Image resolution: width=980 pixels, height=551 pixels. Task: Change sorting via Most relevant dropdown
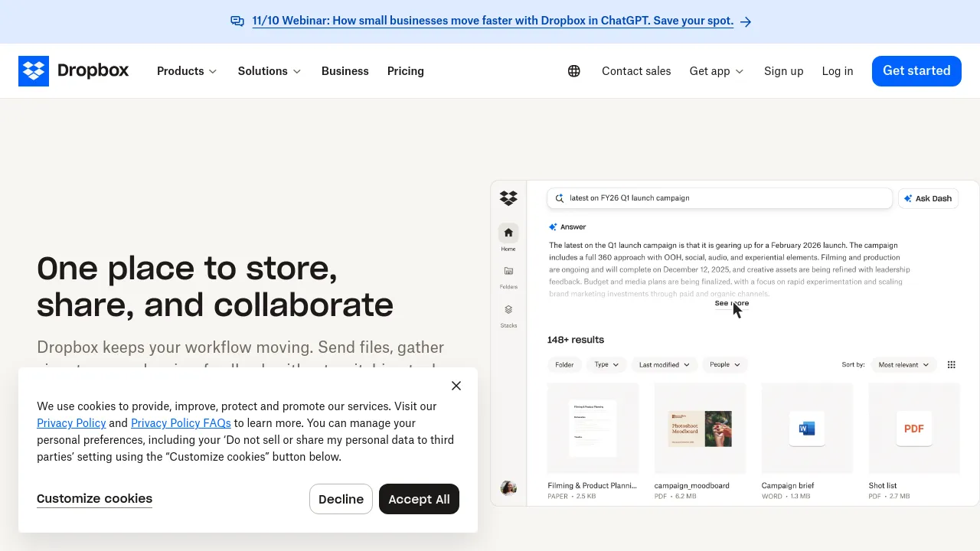(x=903, y=365)
